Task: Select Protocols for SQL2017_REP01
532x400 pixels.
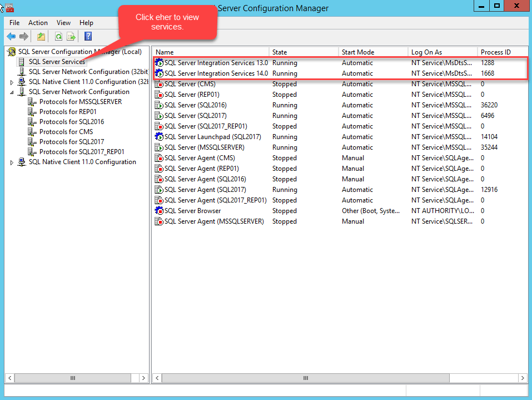Action: [x=82, y=152]
